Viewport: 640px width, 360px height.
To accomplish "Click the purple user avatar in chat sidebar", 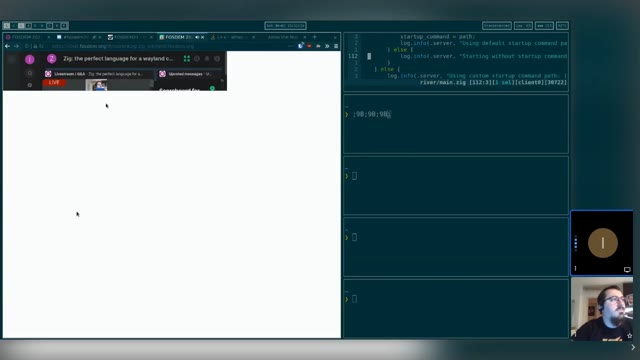I will (30, 60).
